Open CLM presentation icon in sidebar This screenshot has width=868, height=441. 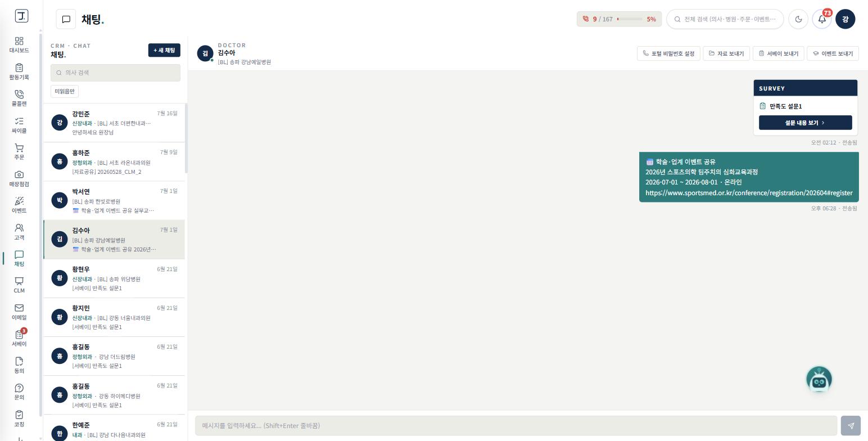coord(19,285)
